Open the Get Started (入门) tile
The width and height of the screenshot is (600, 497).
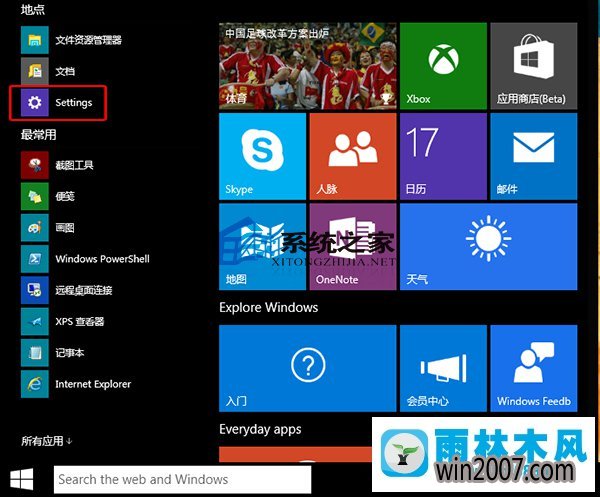pos(308,368)
